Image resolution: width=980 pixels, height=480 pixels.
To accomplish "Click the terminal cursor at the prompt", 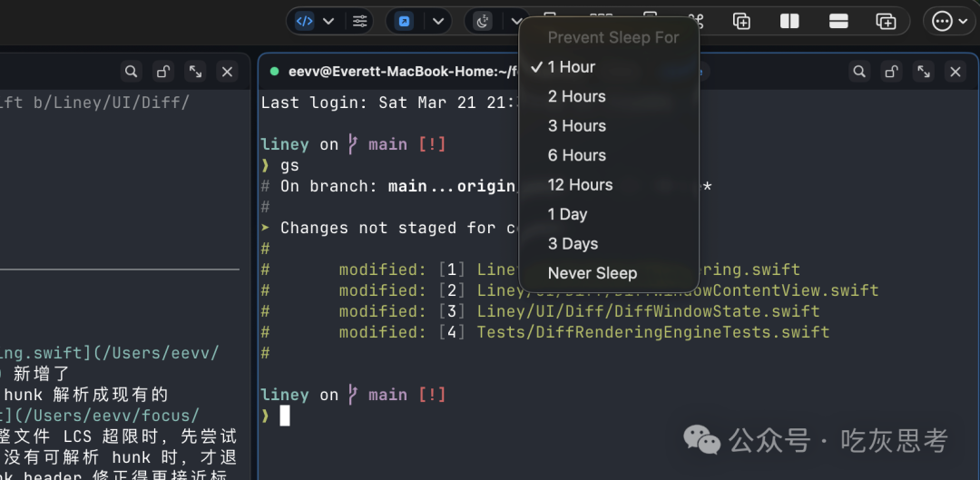I will coord(284,416).
